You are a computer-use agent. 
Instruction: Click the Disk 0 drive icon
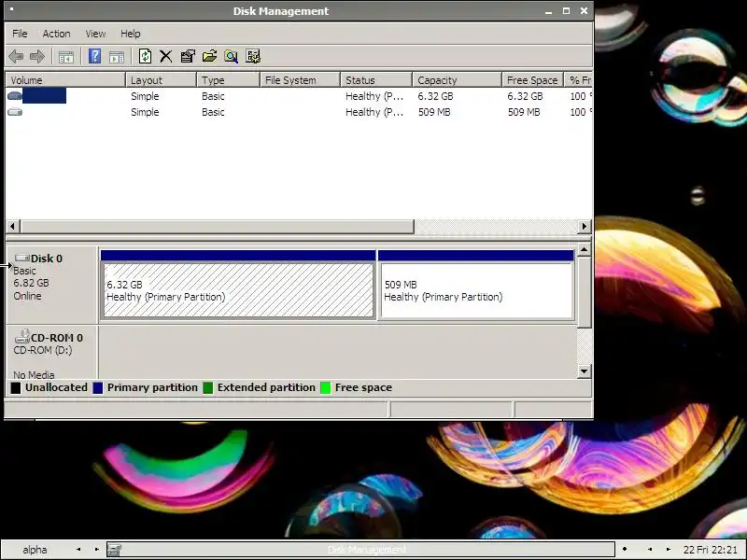21,259
